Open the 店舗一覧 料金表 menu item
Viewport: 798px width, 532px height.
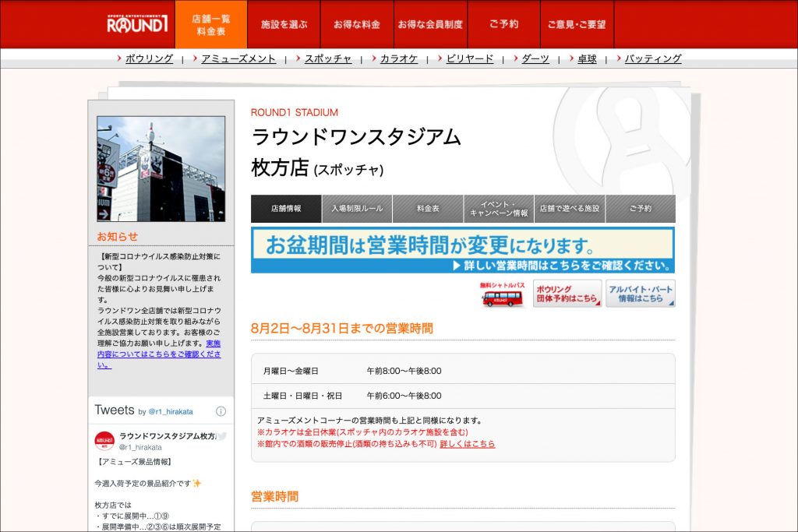pyautogui.click(x=211, y=24)
